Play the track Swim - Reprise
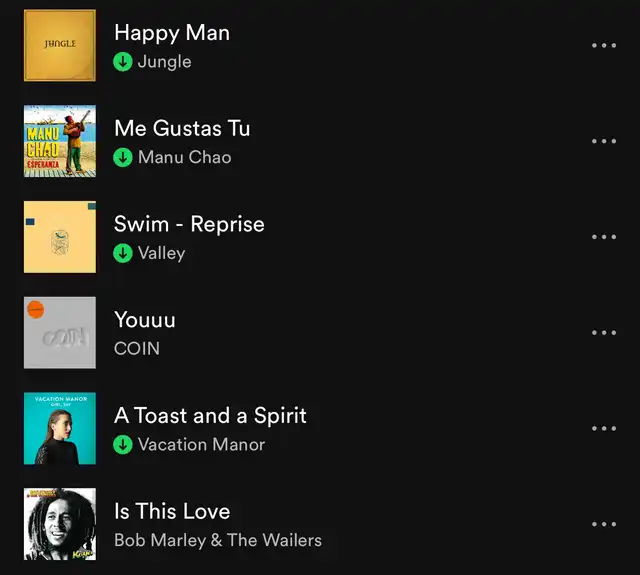Viewport: 640px width, 575px height. (189, 224)
